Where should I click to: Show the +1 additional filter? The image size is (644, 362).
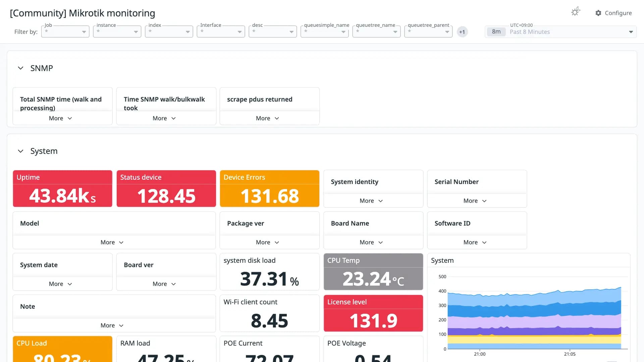462,32
